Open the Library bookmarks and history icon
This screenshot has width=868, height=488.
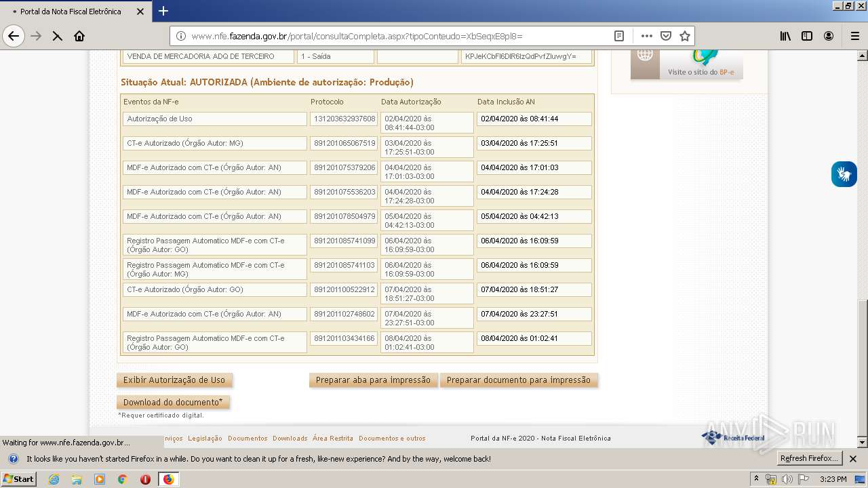[785, 36]
